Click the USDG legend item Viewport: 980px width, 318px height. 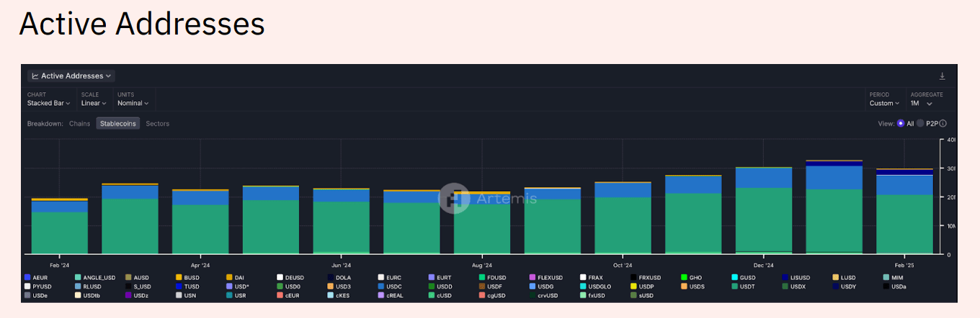(541, 286)
